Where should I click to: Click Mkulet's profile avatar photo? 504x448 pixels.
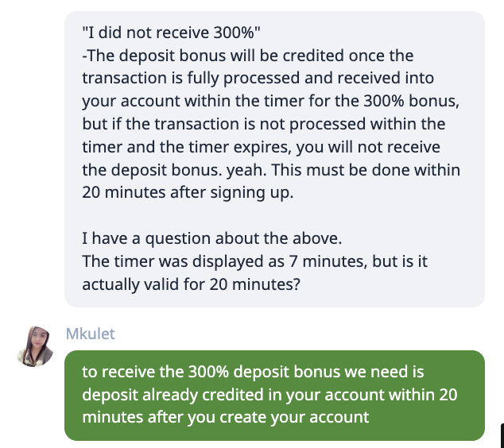pyautogui.click(x=35, y=347)
